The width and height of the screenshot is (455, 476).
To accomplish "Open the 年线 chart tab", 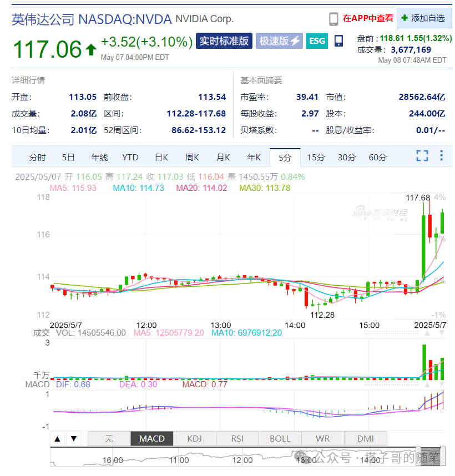I will pyautogui.click(x=99, y=157).
